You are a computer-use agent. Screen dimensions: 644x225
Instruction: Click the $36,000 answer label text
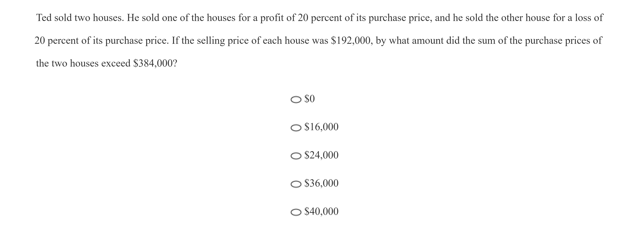coord(321,184)
